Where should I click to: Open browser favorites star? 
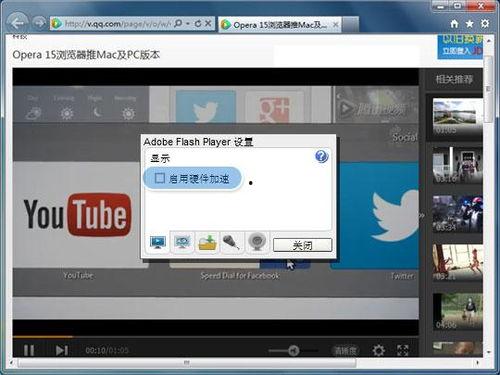tap(469, 23)
